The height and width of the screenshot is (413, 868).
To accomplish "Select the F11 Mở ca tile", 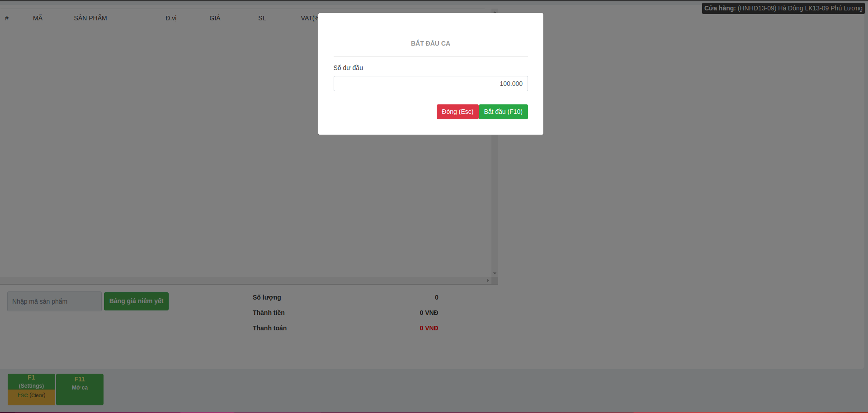I will pyautogui.click(x=80, y=389).
